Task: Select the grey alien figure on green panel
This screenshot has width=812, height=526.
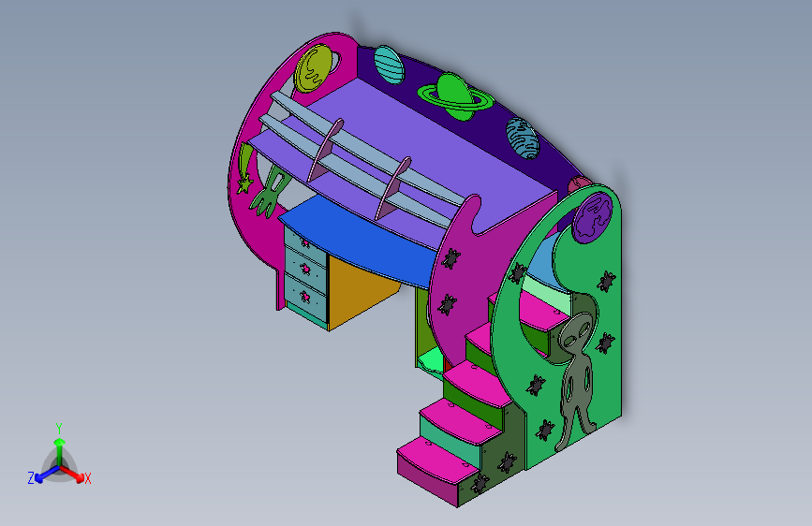Action: [x=576, y=381]
